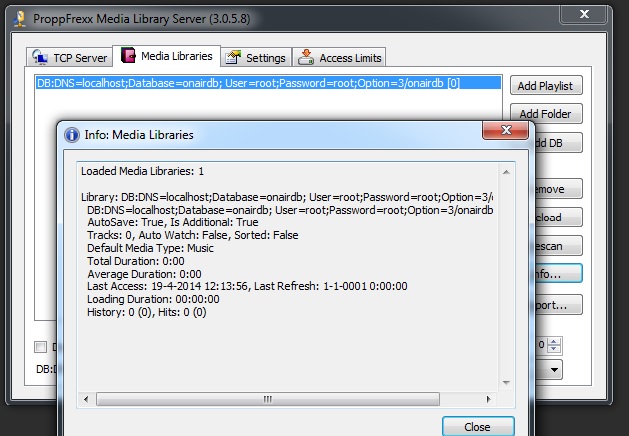Click the info text scroll up arrow

click(x=506, y=172)
